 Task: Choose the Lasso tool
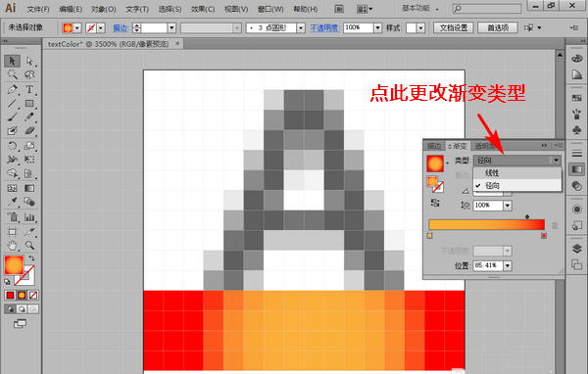[x=29, y=74]
